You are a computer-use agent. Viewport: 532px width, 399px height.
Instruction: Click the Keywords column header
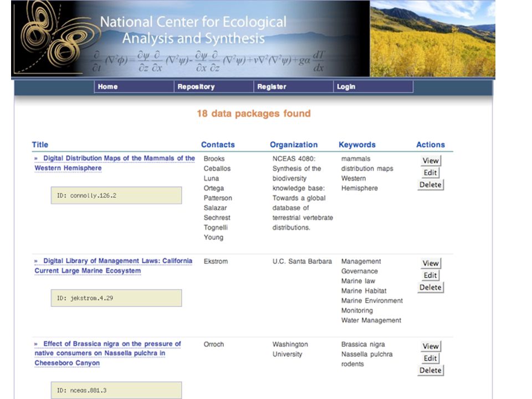pyautogui.click(x=357, y=145)
